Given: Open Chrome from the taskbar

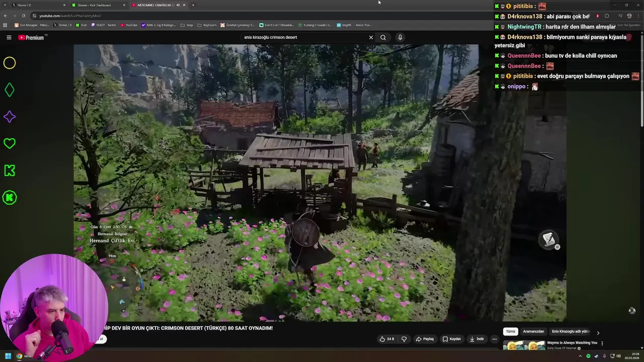Looking at the screenshot, I should (19, 356).
